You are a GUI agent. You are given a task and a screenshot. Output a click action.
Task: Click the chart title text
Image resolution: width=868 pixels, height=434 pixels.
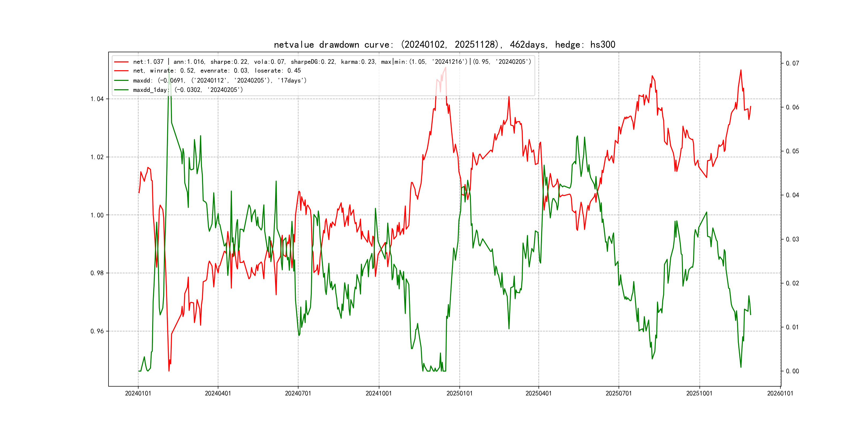click(x=444, y=45)
